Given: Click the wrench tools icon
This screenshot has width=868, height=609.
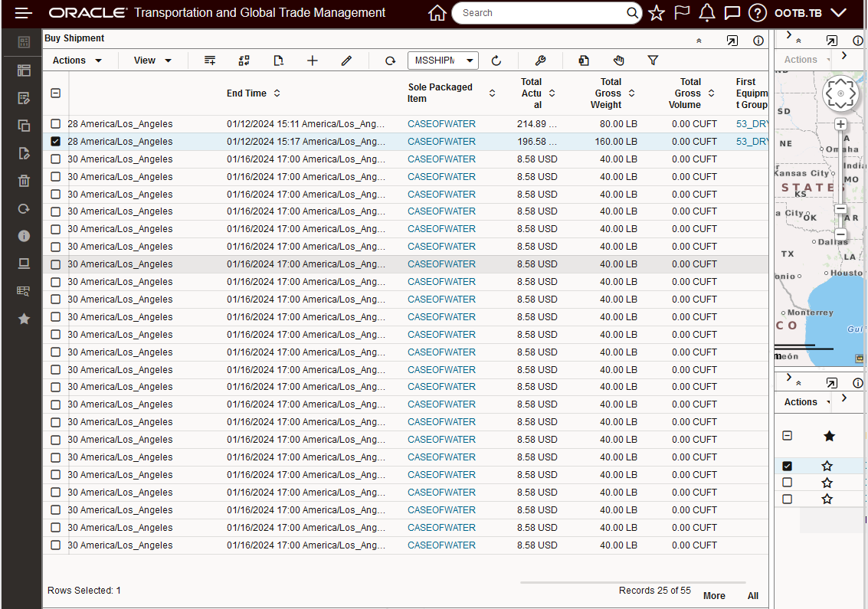Looking at the screenshot, I should point(540,61).
